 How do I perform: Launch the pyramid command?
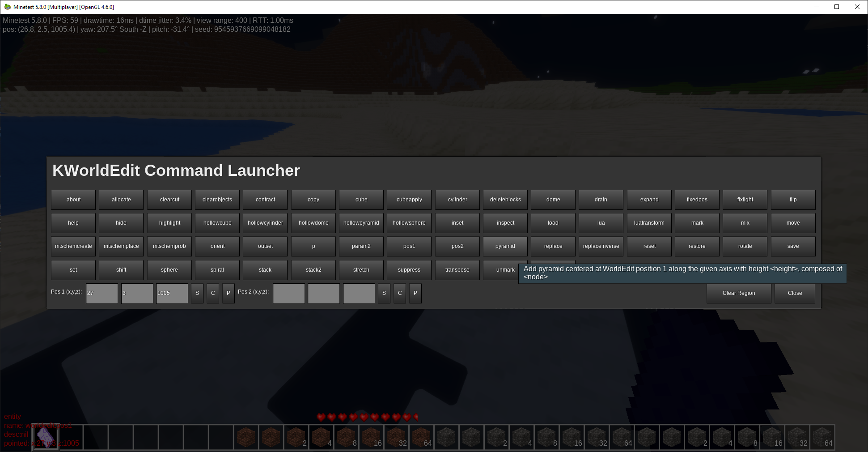pyautogui.click(x=505, y=246)
